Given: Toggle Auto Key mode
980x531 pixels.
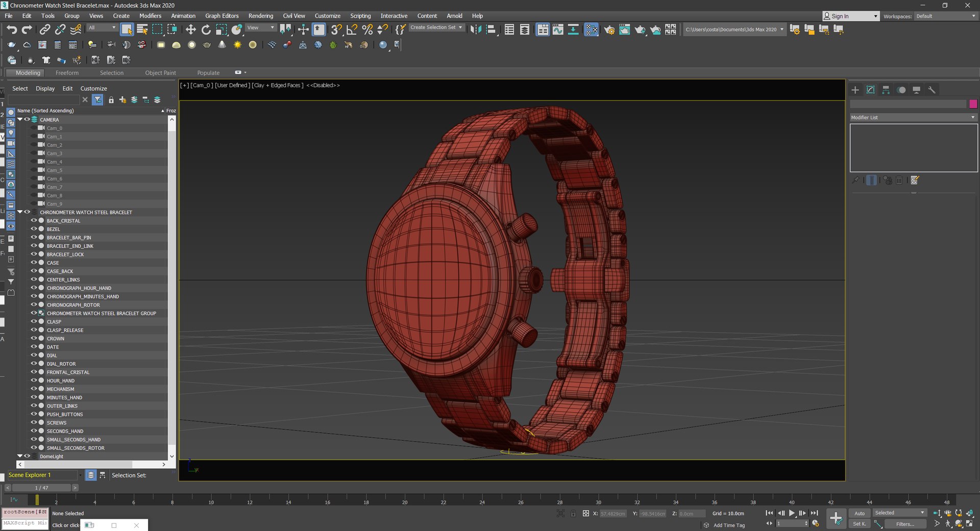Looking at the screenshot, I should click(860, 513).
